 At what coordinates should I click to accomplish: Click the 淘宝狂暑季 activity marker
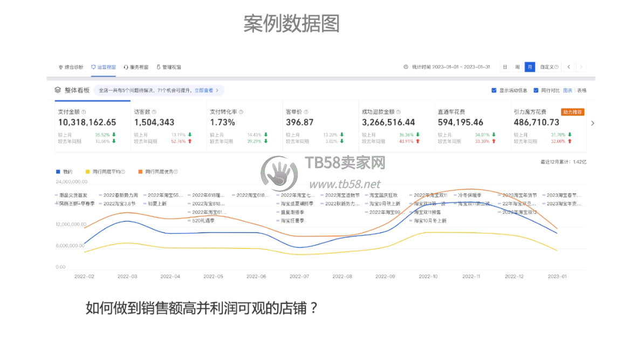coord(290,221)
